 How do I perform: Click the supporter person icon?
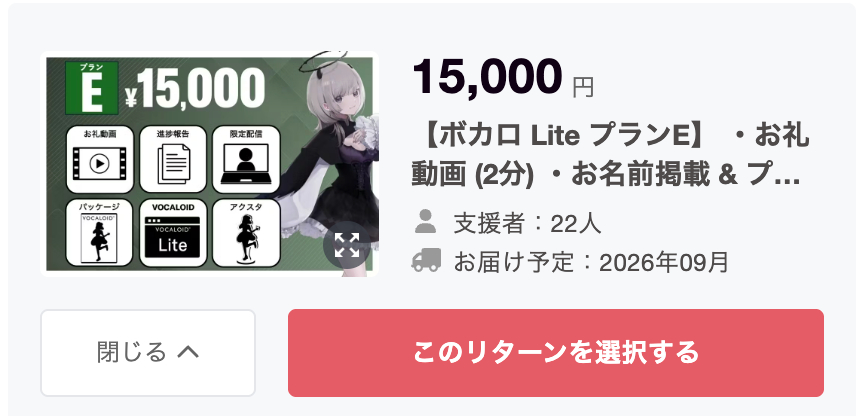pos(426,221)
